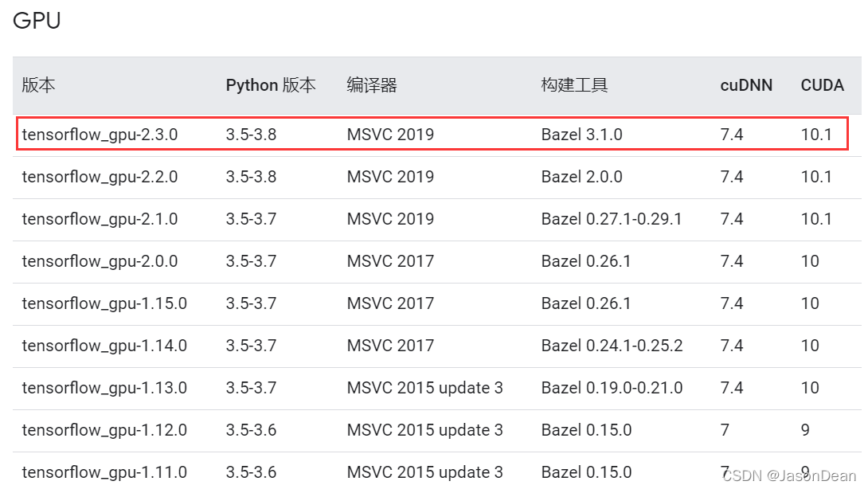Click MSVC 2017 in tensorflow_gpu-2.0.0 row
The image size is (868, 489).
tap(391, 261)
